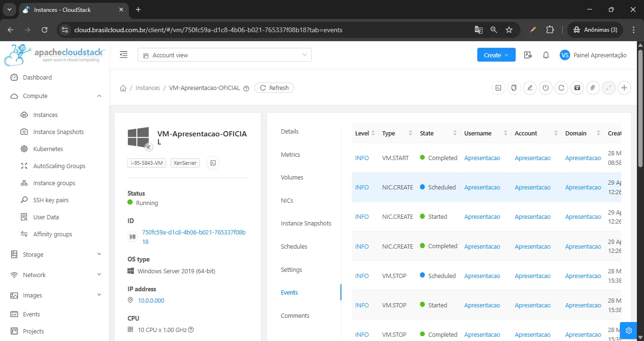Image resolution: width=644 pixels, height=341 pixels.
Task: Click the Apache CloudStack logo
Action: [x=54, y=55]
